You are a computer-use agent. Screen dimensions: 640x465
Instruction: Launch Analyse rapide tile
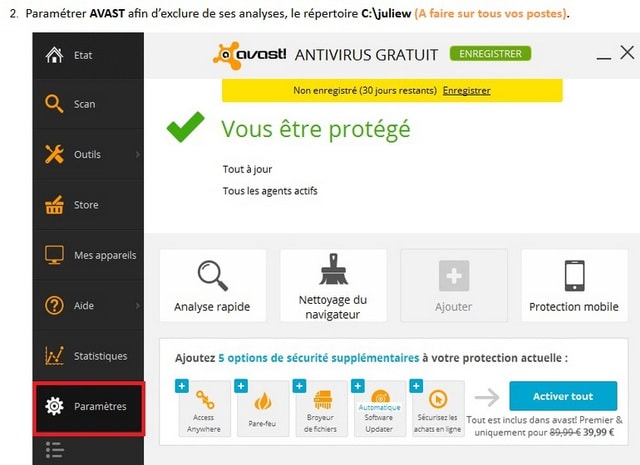212,286
